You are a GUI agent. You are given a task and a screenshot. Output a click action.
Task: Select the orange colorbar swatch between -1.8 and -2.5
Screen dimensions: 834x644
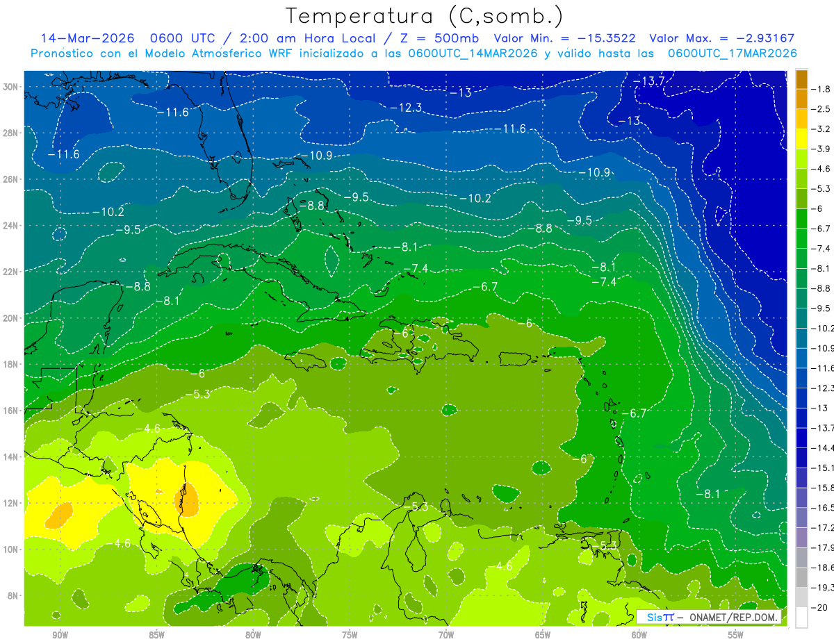click(801, 99)
